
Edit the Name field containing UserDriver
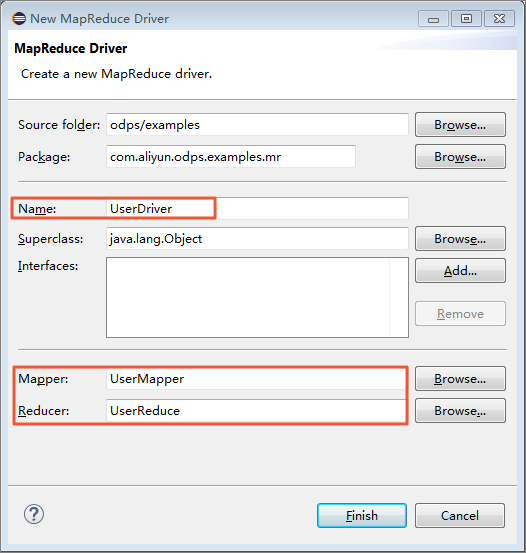click(257, 208)
